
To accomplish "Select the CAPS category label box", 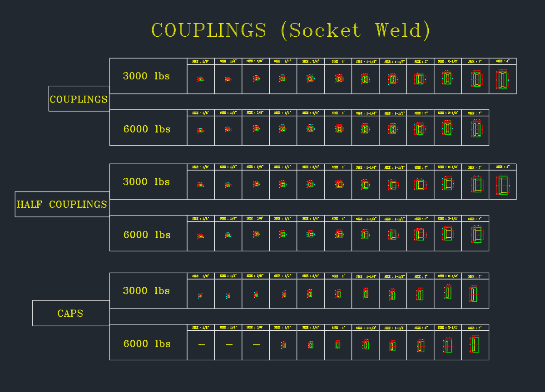I will 70,314.
